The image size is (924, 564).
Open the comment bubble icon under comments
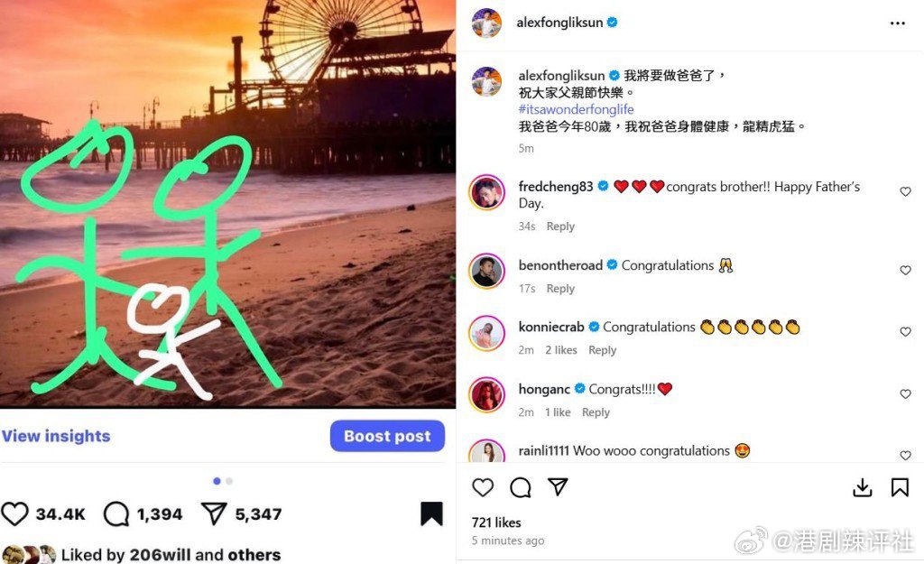point(521,487)
